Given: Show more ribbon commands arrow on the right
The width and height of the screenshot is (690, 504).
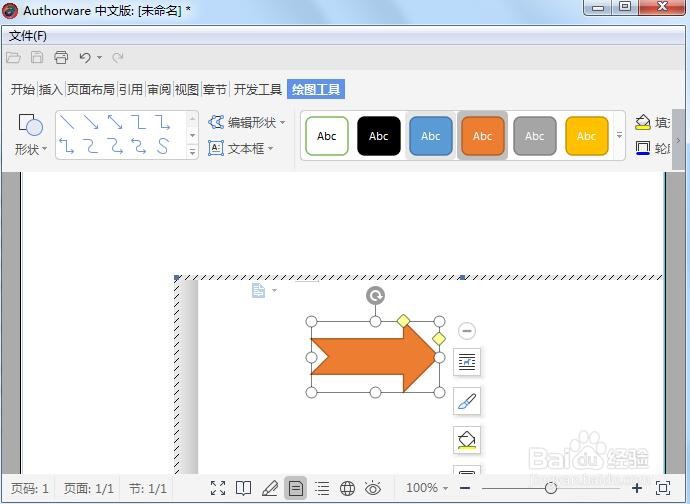Looking at the screenshot, I should coord(678,140).
